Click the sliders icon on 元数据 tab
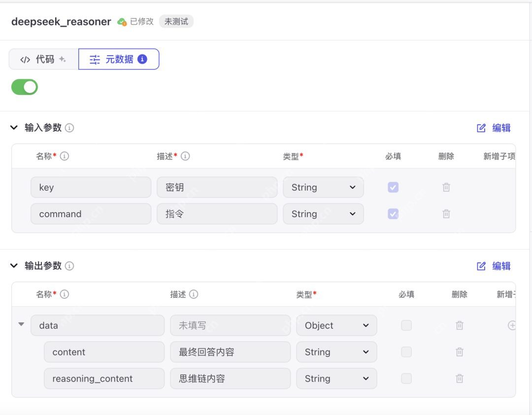532x415 pixels. coord(95,60)
